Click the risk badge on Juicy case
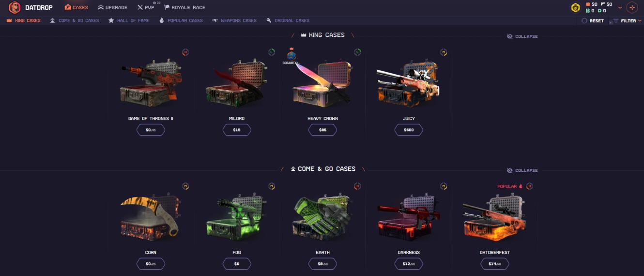Image resolution: width=644 pixels, height=276 pixels. [444, 52]
